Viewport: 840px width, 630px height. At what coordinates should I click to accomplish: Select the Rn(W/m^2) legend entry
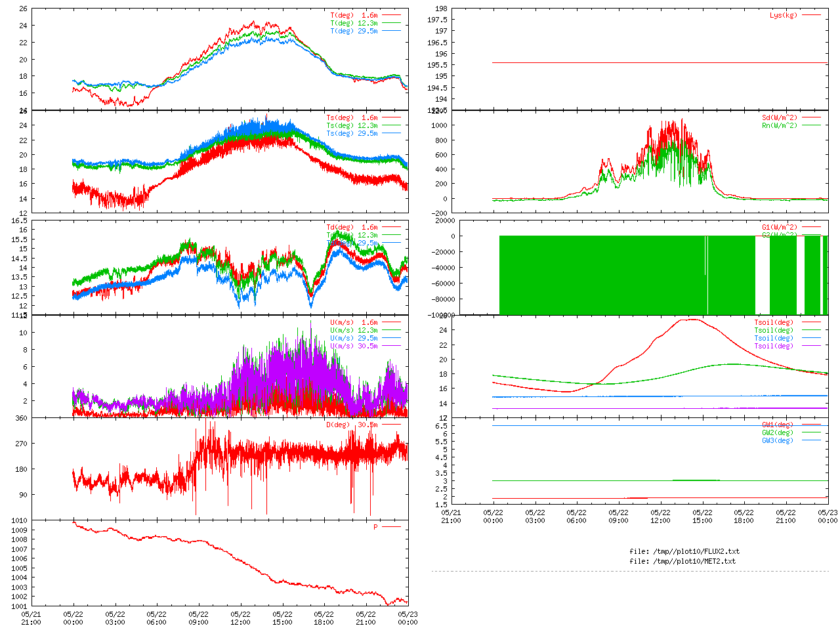point(780,126)
